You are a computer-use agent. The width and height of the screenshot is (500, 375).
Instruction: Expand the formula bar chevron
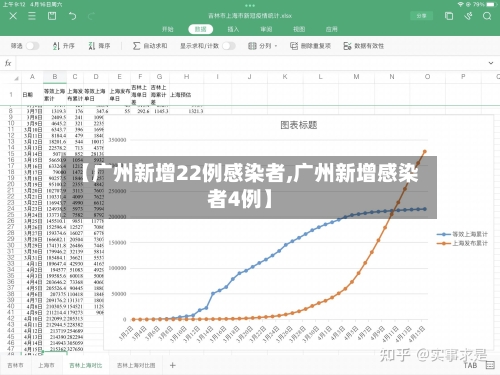(491, 63)
